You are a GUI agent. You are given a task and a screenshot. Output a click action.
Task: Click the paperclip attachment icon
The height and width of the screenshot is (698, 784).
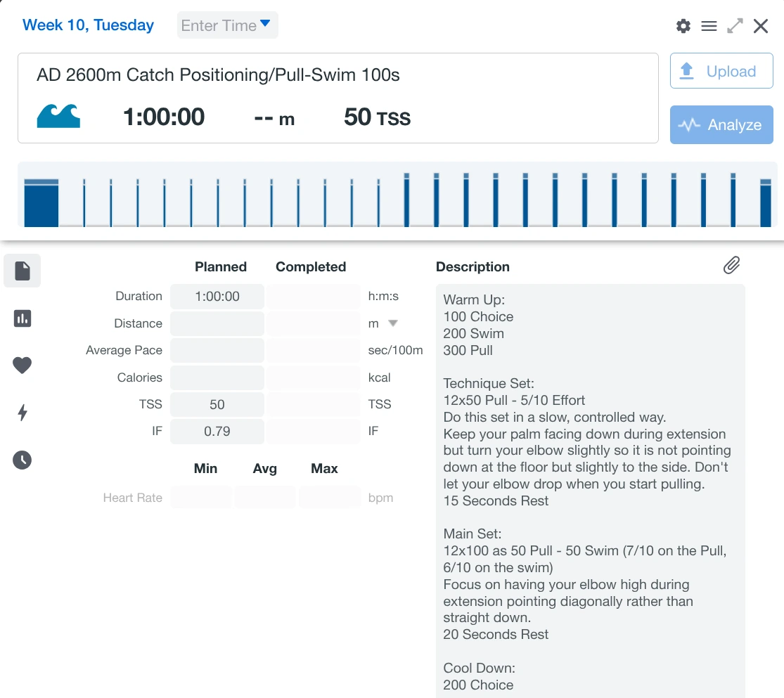pyautogui.click(x=731, y=265)
